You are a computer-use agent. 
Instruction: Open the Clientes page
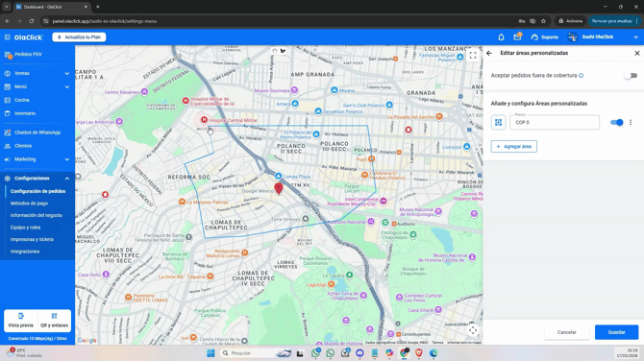pyautogui.click(x=23, y=146)
